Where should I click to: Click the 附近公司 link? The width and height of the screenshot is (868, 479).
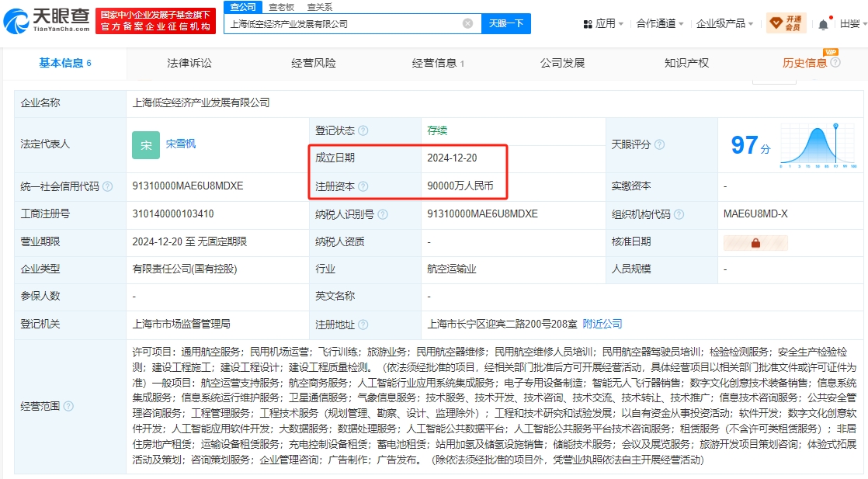[x=602, y=324]
